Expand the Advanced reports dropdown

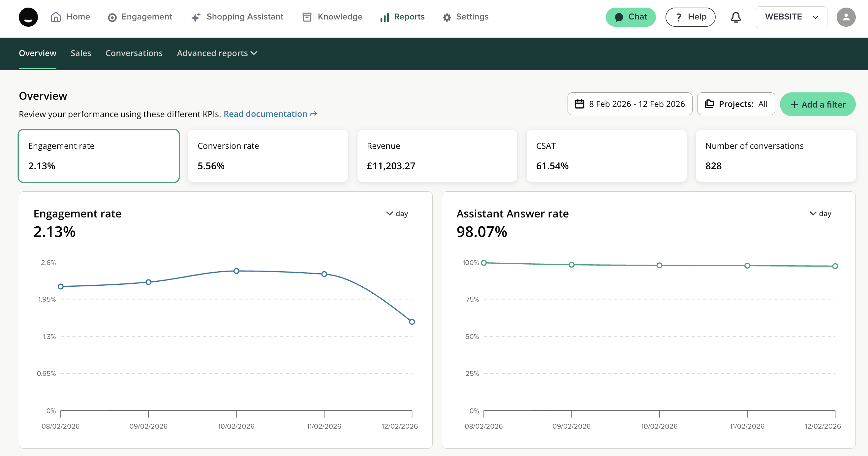[x=217, y=53]
